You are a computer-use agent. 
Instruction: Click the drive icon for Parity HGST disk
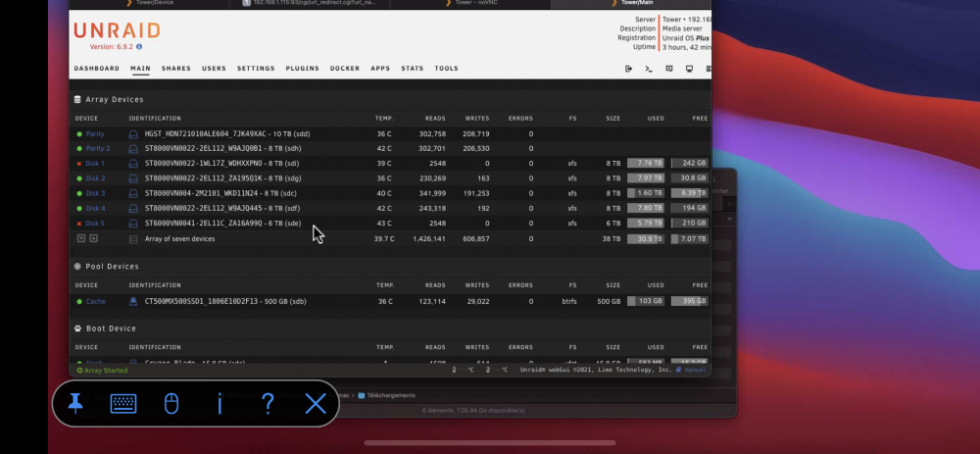[133, 133]
